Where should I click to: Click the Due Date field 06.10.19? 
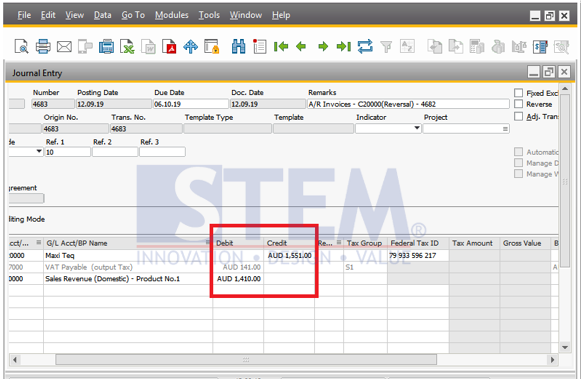pos(191,104)
